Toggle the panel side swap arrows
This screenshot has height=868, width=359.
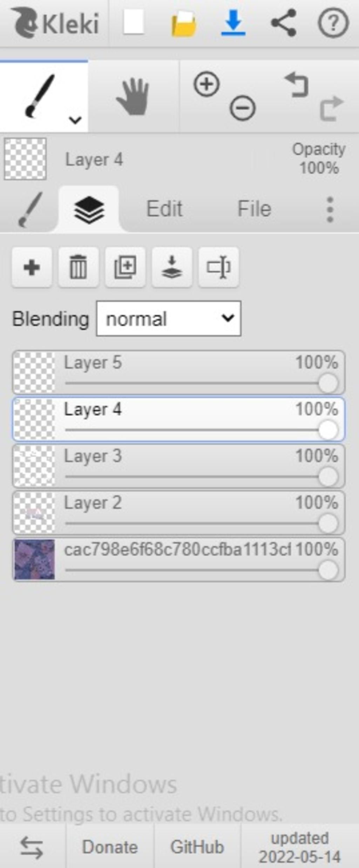(x=32, y=847)
